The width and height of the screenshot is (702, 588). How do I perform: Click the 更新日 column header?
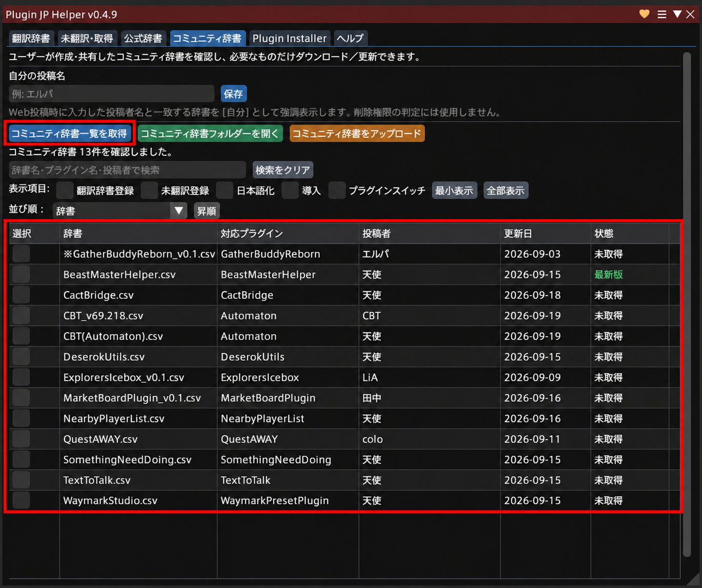click(x=545, y=234)
